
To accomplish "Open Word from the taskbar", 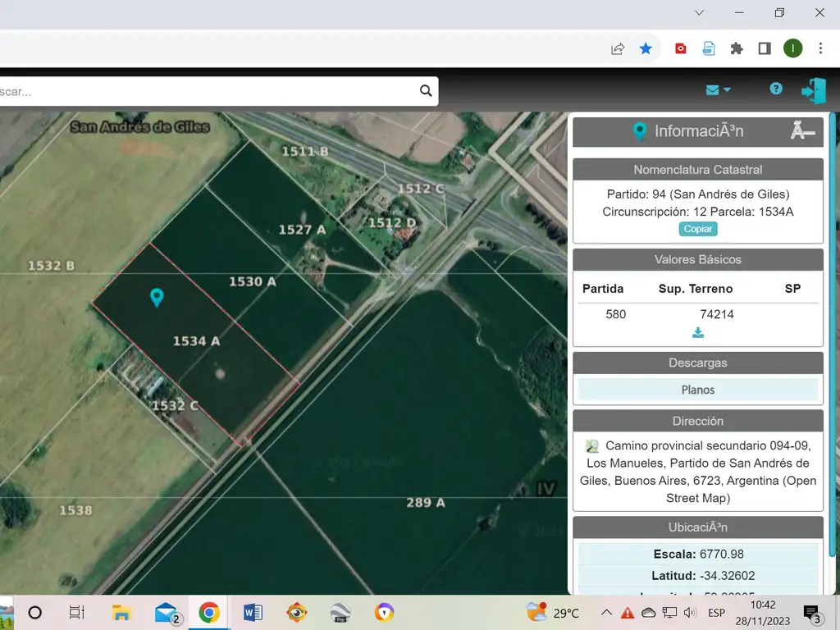I will (x=253, y=613).
